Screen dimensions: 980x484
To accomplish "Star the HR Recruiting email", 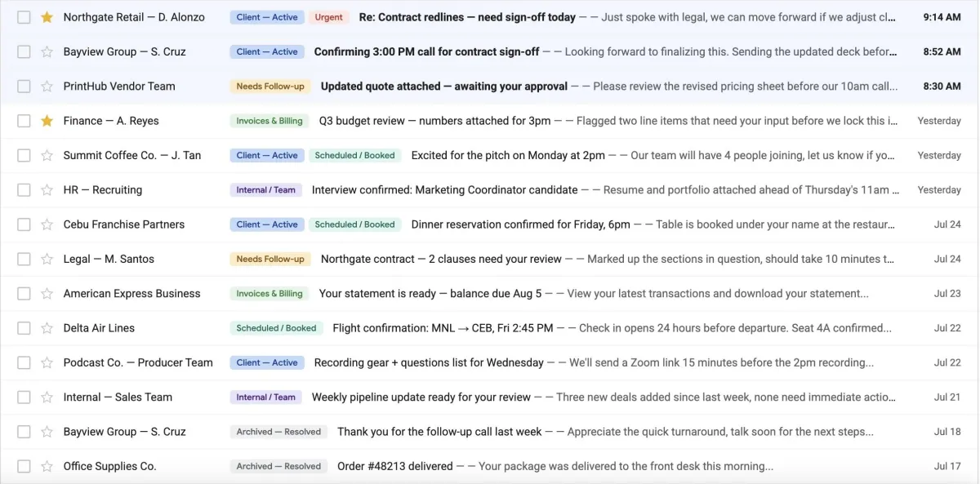I will (x=47, y=190).
